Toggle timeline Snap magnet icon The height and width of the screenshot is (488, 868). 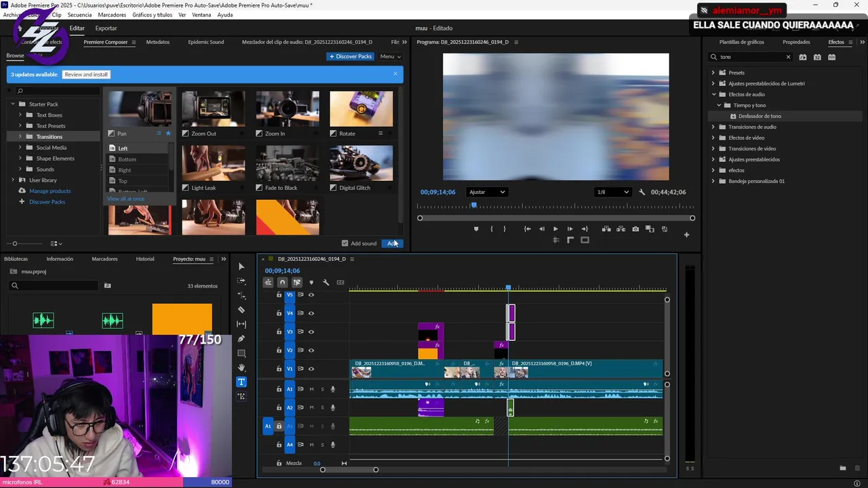pos(282,283)
